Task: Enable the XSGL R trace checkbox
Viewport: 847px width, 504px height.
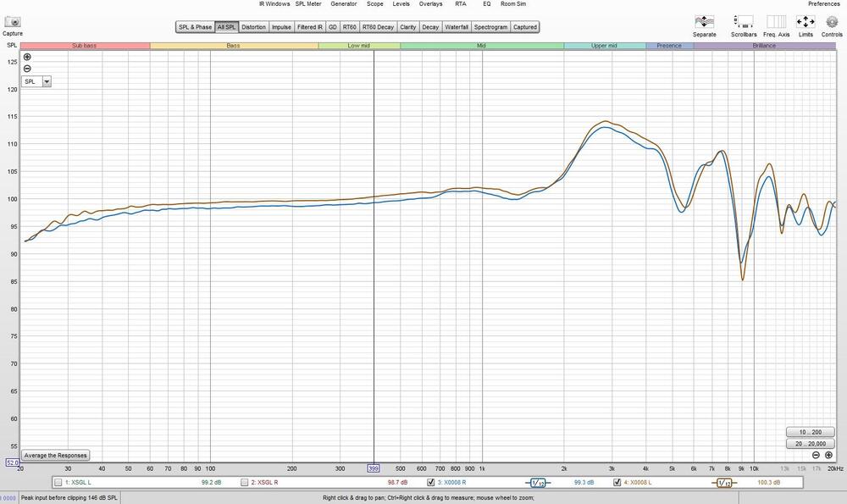Action: (x=245, y=482)
